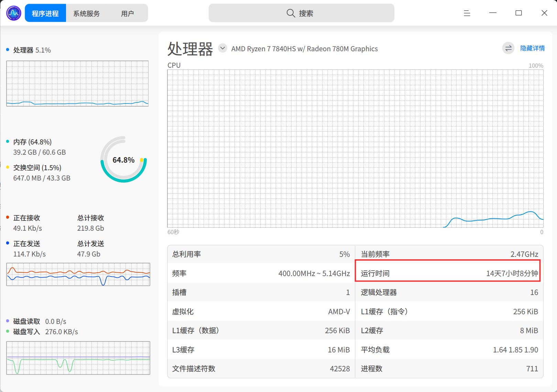Click the 进程数 711 cell
Viewport: 557px width, 392px height.
[449, 369]
